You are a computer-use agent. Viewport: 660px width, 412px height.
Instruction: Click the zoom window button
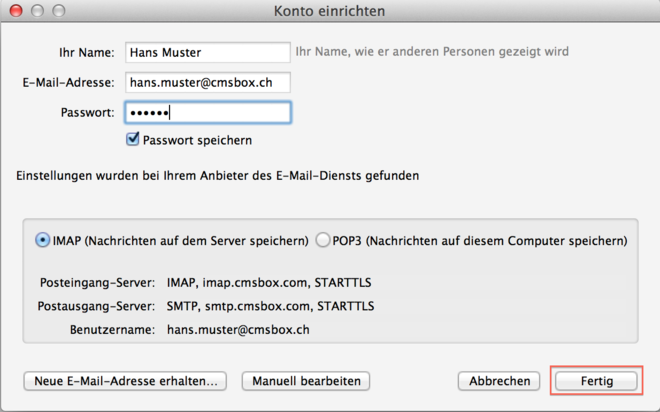point(59,11)
